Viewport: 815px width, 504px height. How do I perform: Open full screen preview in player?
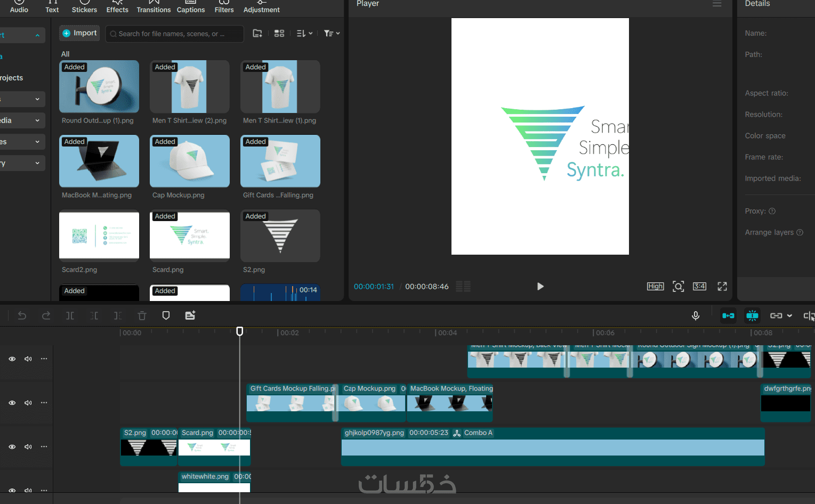pyautogui.click(x=722, y=287)
